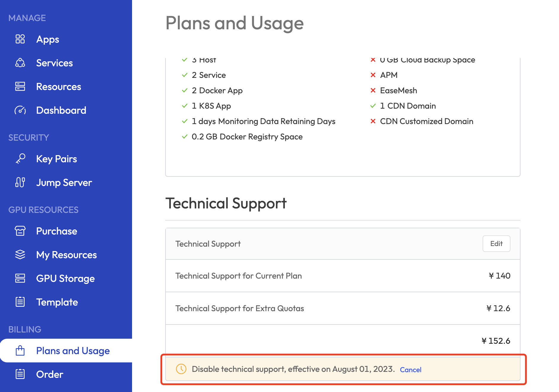Image resolution: width=559 pixels, height=392 pixels.
Task: Click the Jump Server icon
Action: (20, 182)
